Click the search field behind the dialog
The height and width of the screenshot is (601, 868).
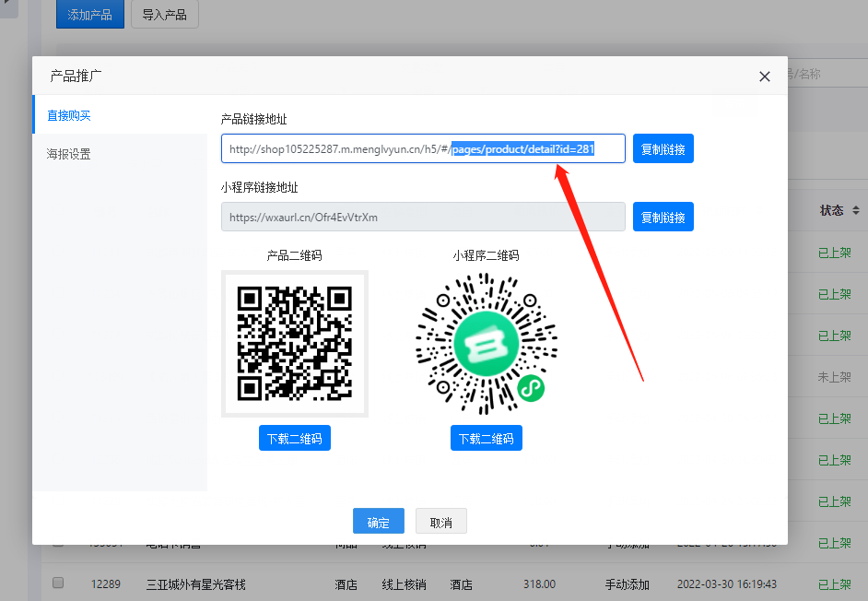tap(827, 74)
